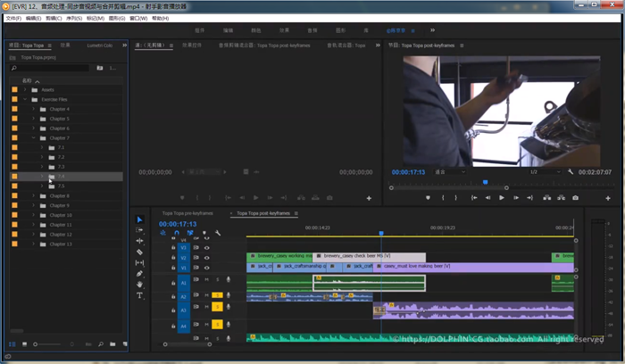Toggle lock on track V2
Image resolution: width=625 pixels, height=364 pixels.
(173, 258)
